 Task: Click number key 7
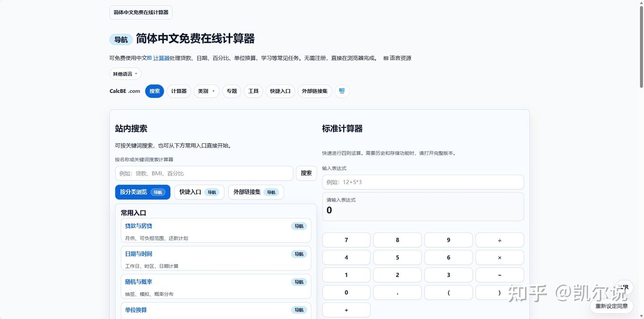pos(346,240)
